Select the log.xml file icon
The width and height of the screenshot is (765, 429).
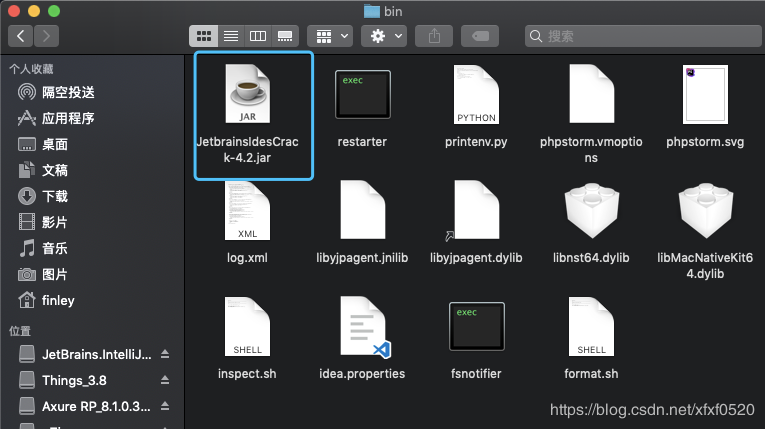point(247,210)
